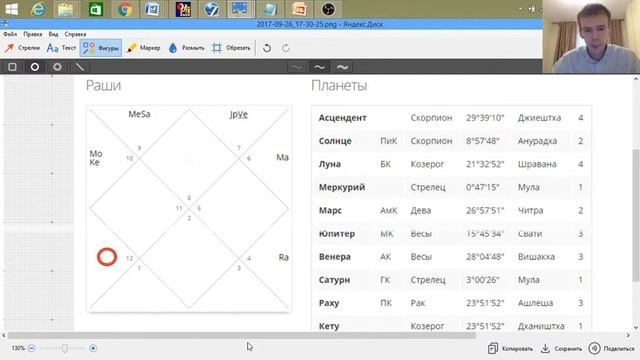Select the Стрелки arrow tool
This screenshot has height=360, width=640.
[x=22, y=48]
